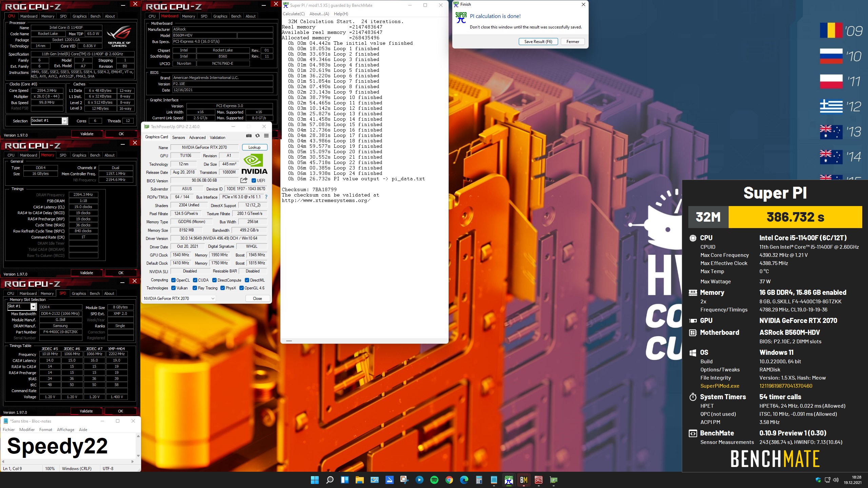Click the Bus Interface question mark icon
The height and width of the screenshot is (488, 868).
266,197
